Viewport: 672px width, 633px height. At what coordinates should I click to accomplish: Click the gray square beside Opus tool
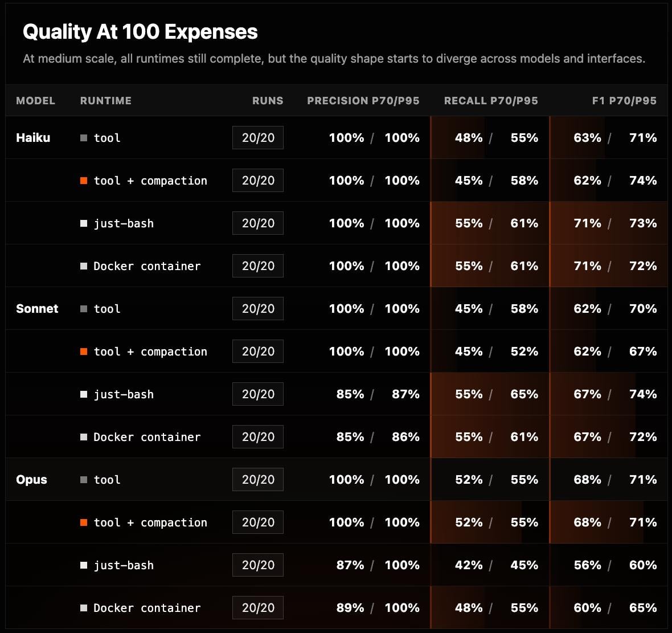[x=84, y=480]
